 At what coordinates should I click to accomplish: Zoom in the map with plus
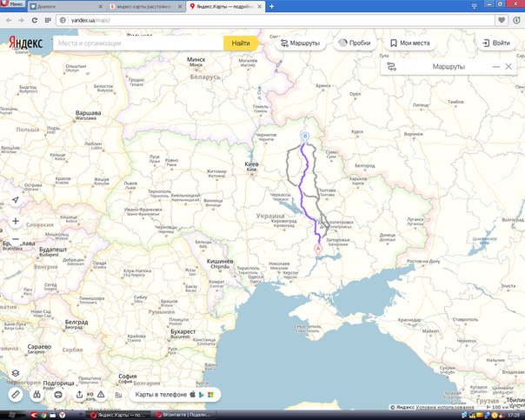tap(16, 221)
